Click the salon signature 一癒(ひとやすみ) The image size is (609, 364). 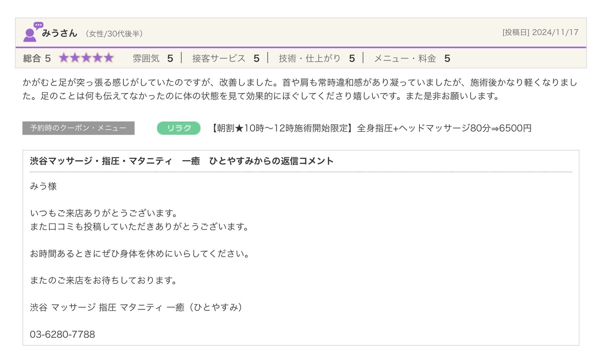(x=136, y=307)
